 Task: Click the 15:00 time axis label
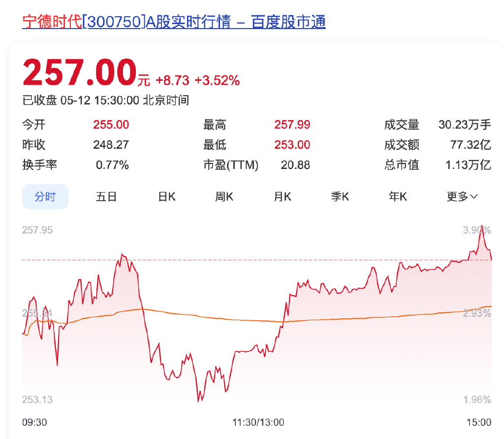[x=479, y=422]
